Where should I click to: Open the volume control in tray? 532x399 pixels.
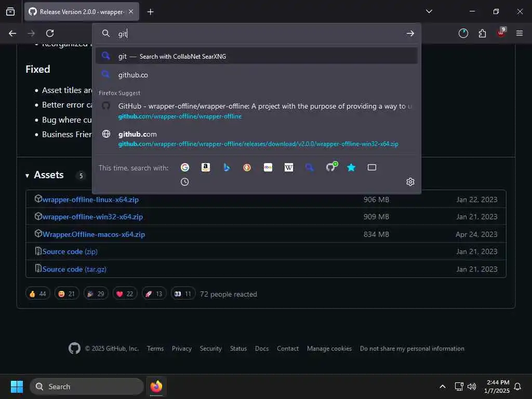472,387
